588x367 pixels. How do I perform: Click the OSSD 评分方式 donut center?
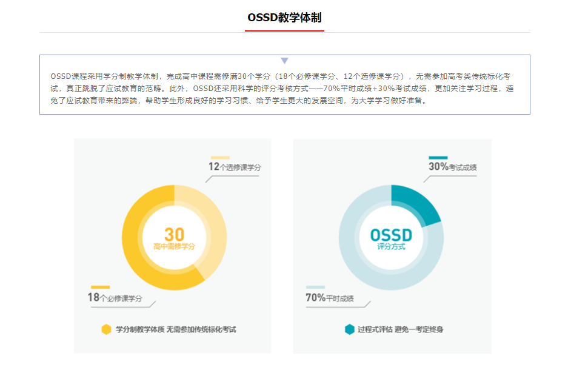pos(391,238)
